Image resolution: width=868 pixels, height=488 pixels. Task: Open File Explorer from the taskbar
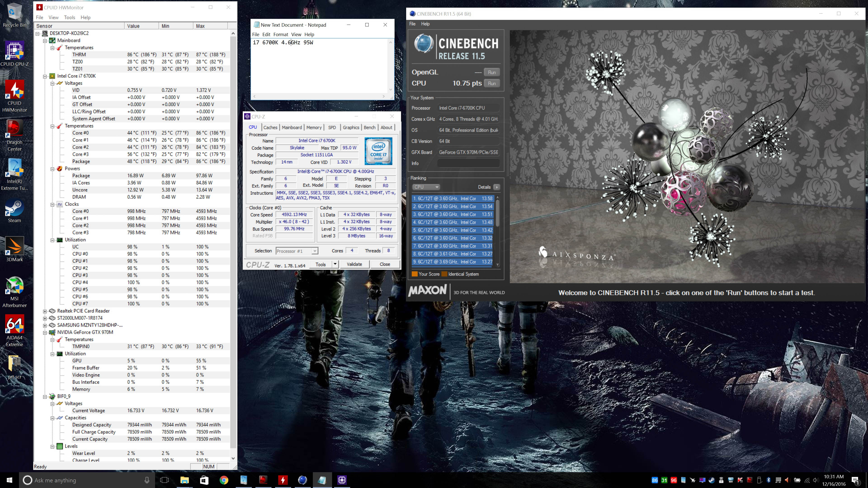point(184,480)
